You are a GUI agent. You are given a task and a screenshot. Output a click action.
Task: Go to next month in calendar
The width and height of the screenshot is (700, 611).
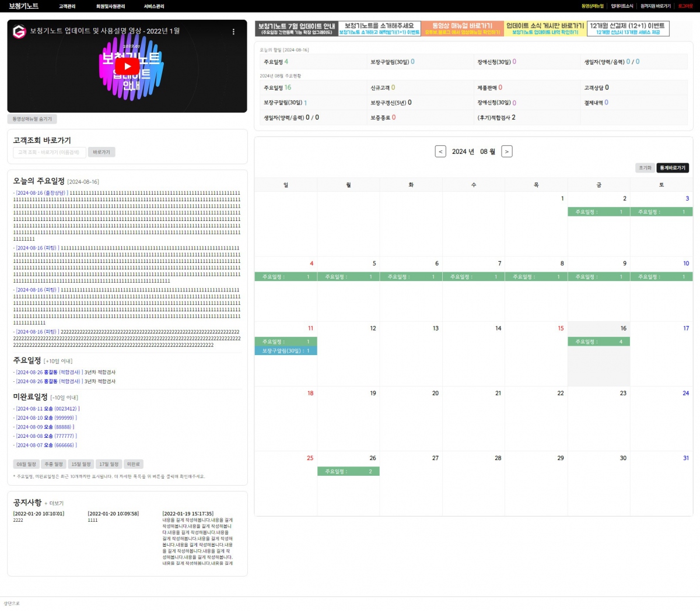pyautogui.click(x=506, y=152)
